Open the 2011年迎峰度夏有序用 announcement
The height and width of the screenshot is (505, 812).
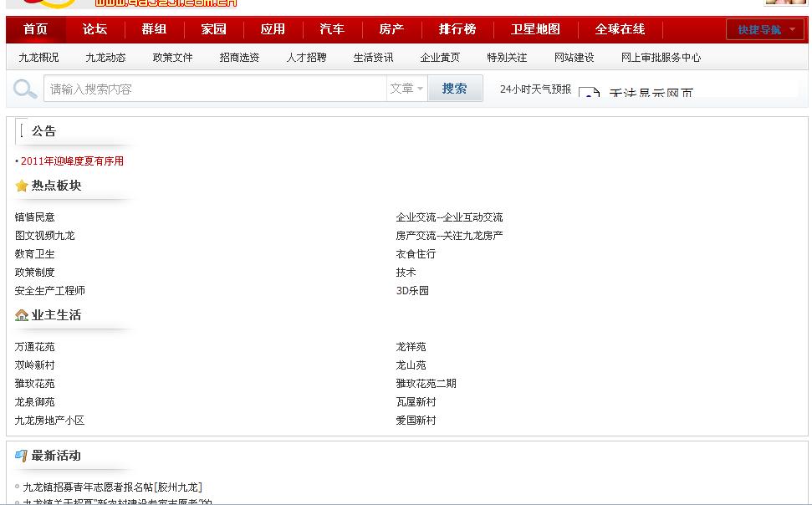[x=72, y=161]
